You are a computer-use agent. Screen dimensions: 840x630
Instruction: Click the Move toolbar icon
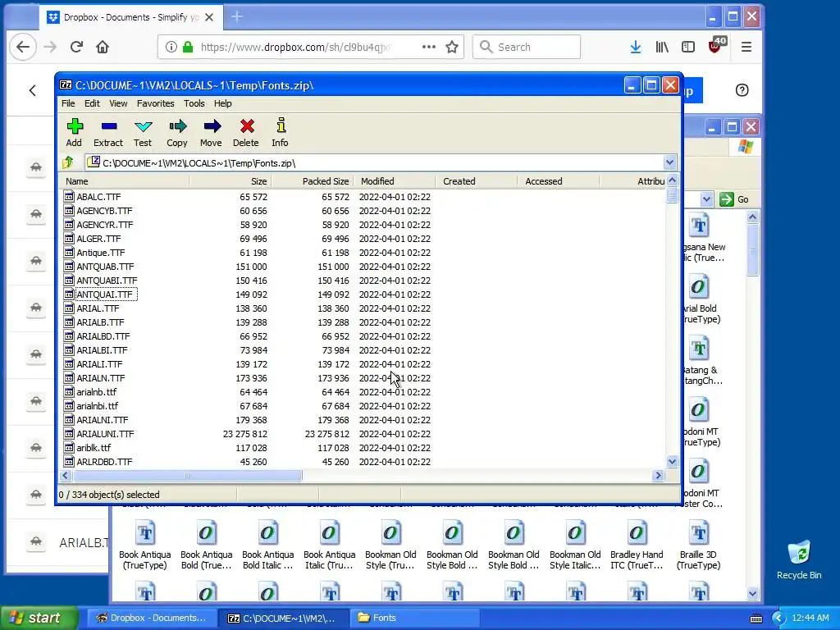211,132
